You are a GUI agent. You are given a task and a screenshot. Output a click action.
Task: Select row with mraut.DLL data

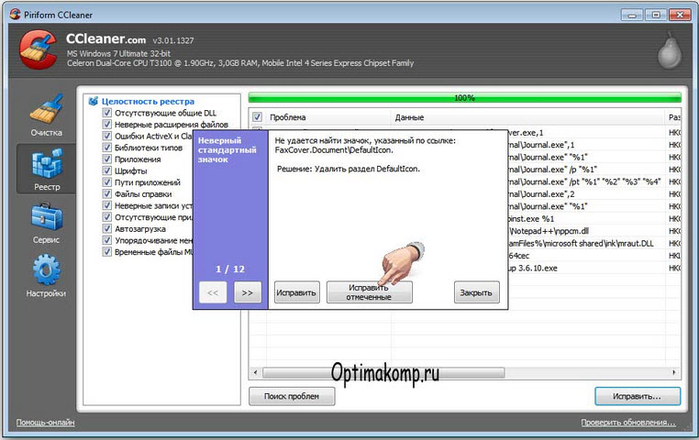tap(595, 243)
